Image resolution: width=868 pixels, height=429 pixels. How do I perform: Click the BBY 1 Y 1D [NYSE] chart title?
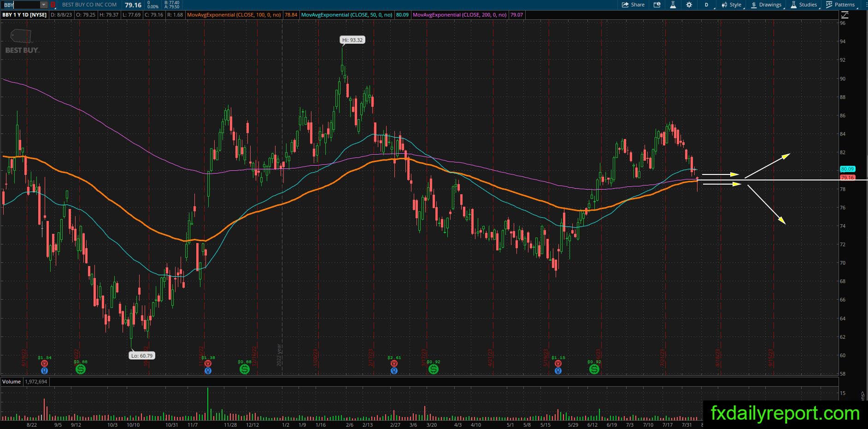tap(24, 15)
